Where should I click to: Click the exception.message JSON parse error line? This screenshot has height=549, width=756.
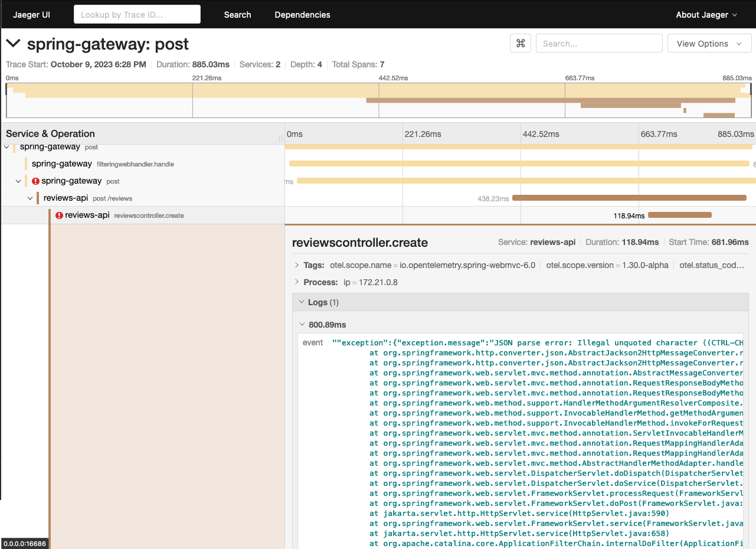[x=538, y=342]
